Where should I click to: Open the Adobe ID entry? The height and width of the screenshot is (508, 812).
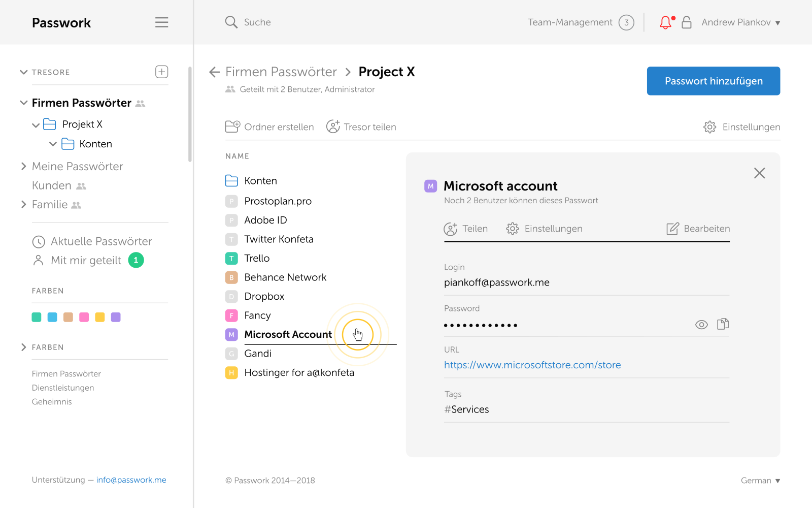pyautogui.click(x=265, y=220)
